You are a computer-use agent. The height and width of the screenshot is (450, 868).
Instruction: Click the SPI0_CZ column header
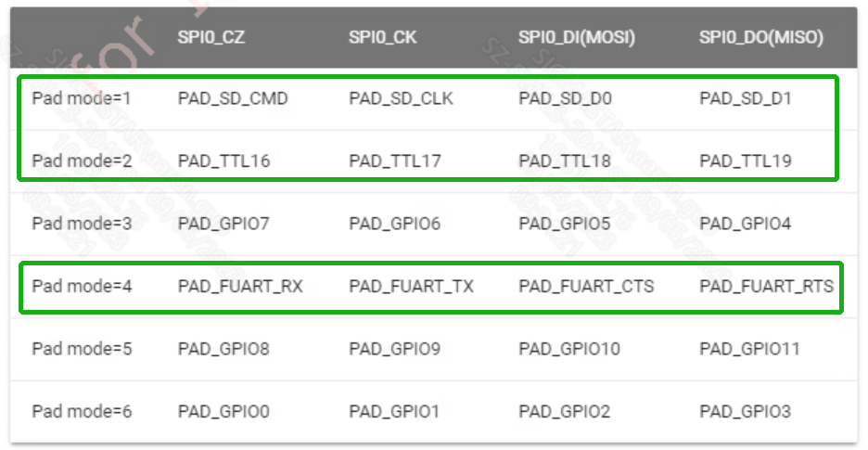coord(211,37)
